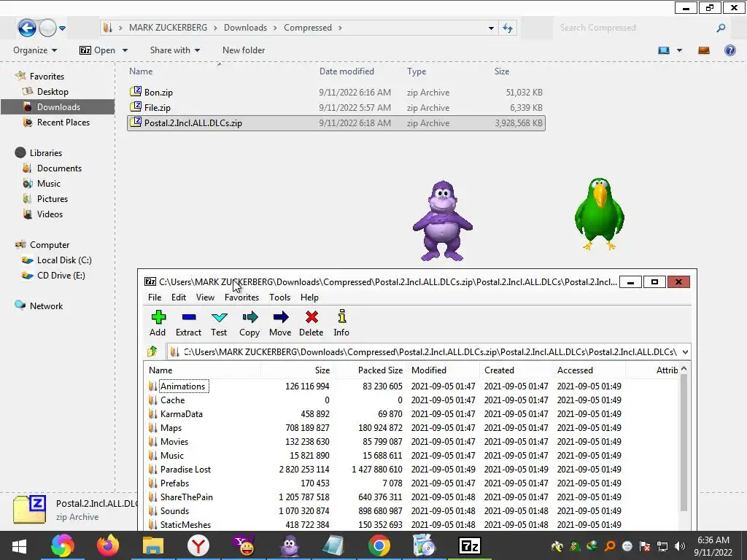Open the Share with dropdown
This screenshot has height=560, width=747.
(x=175, y=50)
